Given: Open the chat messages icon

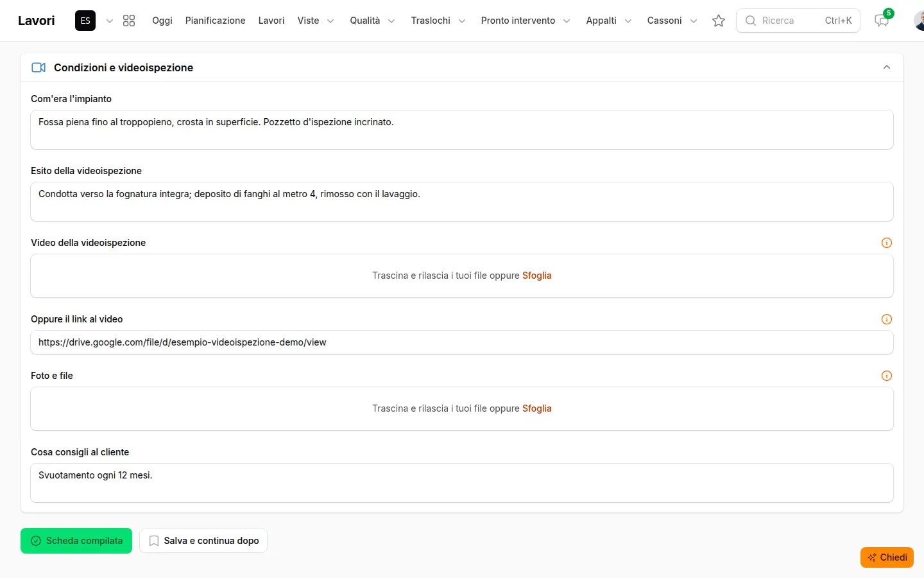Looking at the screenshot, I should [882, 21].
